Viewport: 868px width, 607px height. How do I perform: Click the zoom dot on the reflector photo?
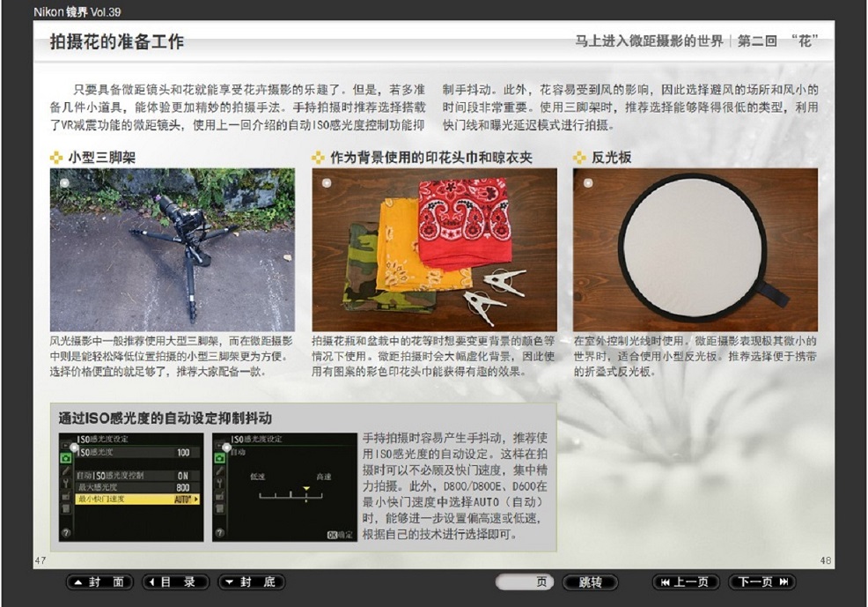point(587,183)
